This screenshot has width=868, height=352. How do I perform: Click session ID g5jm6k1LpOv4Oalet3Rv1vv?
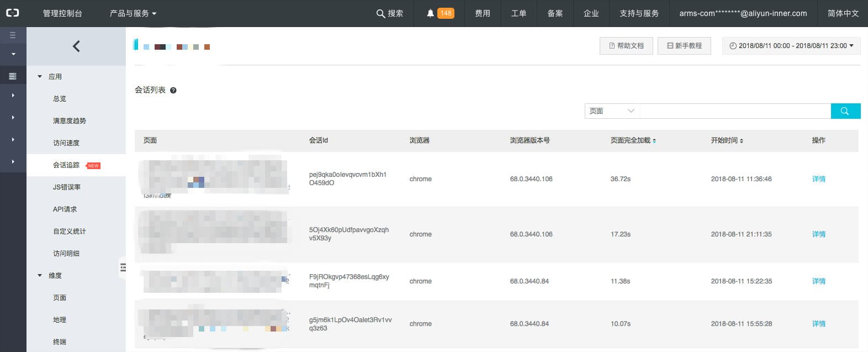pyautogui.click(x=351, y=324)
